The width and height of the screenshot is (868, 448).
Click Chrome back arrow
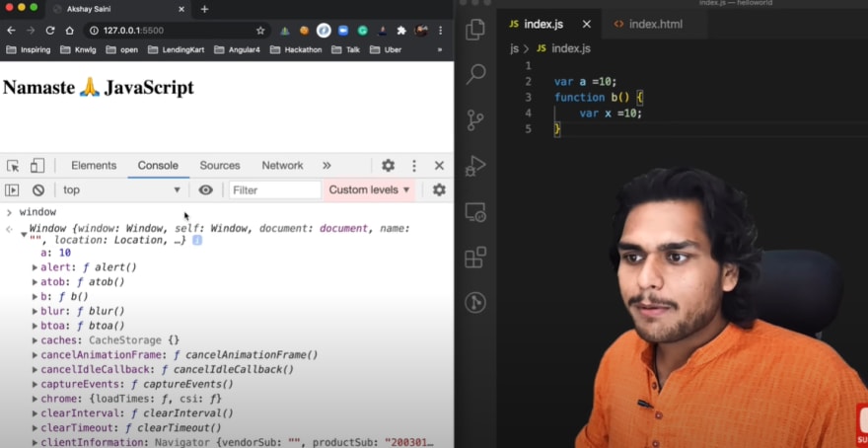point(11,31)
